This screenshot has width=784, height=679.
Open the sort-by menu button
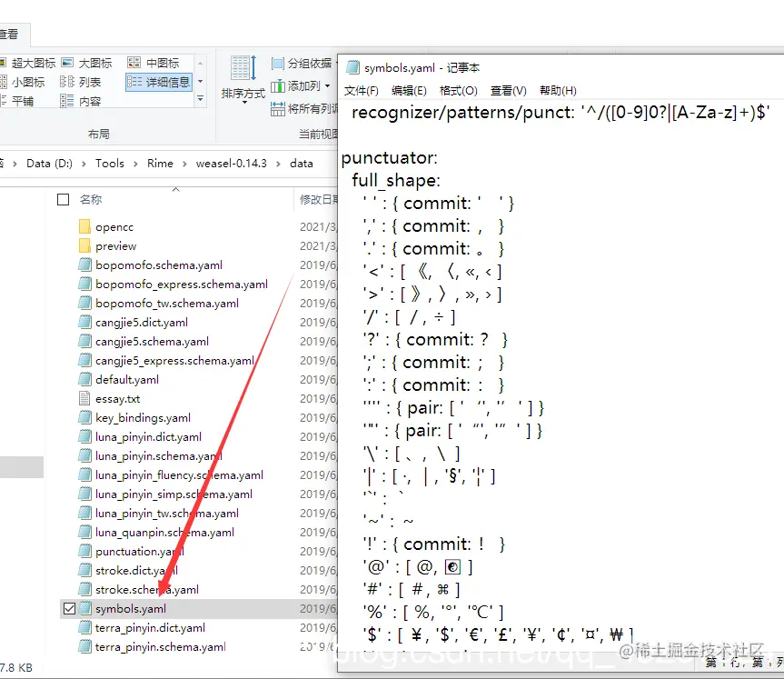click(x=243, y=80)
